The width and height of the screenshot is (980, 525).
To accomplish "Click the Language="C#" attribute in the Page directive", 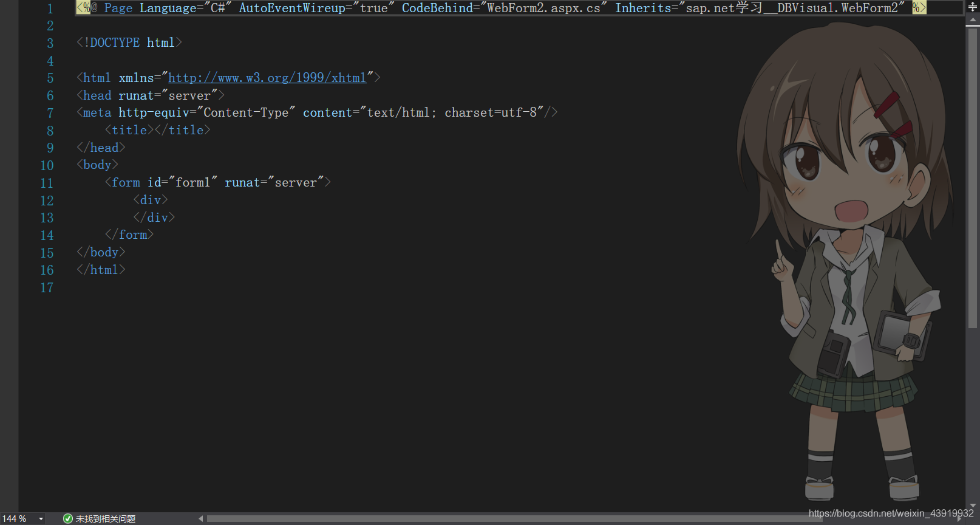I will (x=186, y=8).
